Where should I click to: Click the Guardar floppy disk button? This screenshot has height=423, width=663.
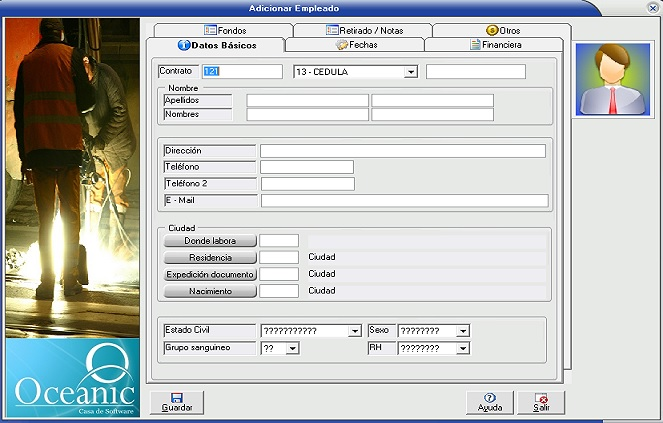177,402
